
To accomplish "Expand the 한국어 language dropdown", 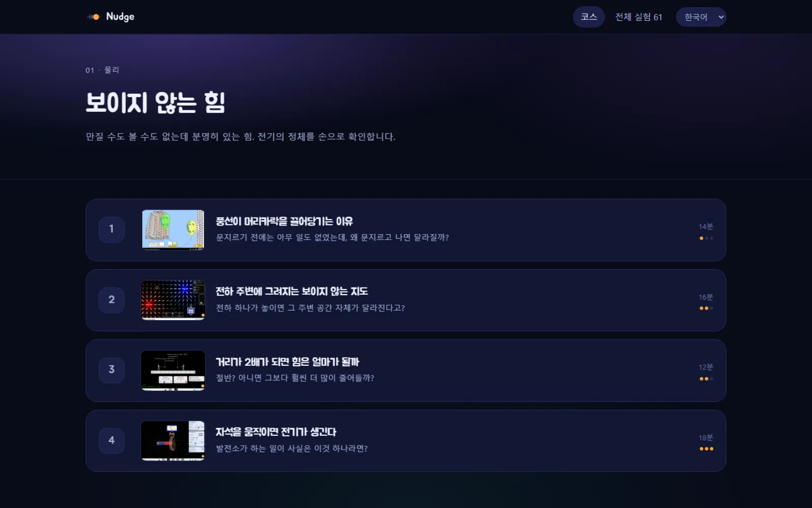I will (x=701, y=17).
